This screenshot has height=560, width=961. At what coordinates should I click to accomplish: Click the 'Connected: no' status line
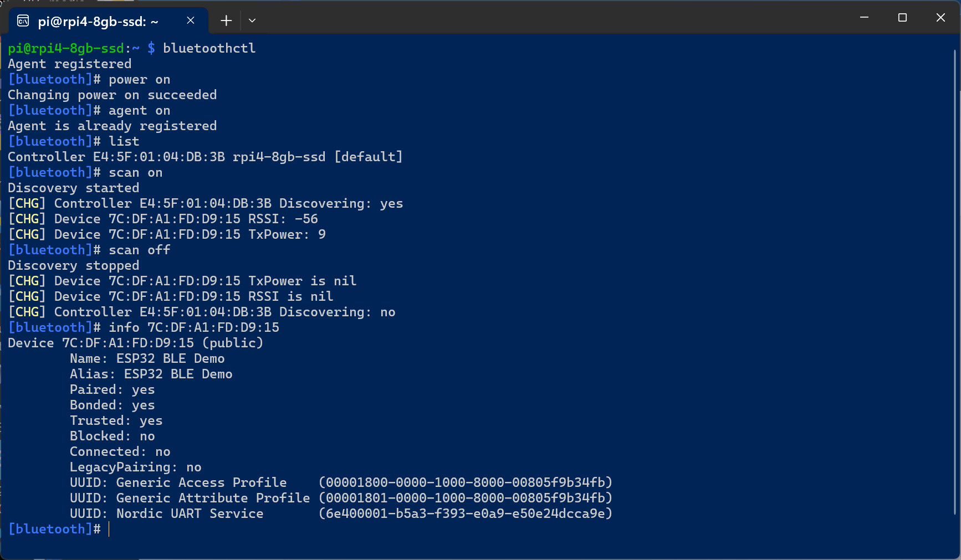coord(120,451)
